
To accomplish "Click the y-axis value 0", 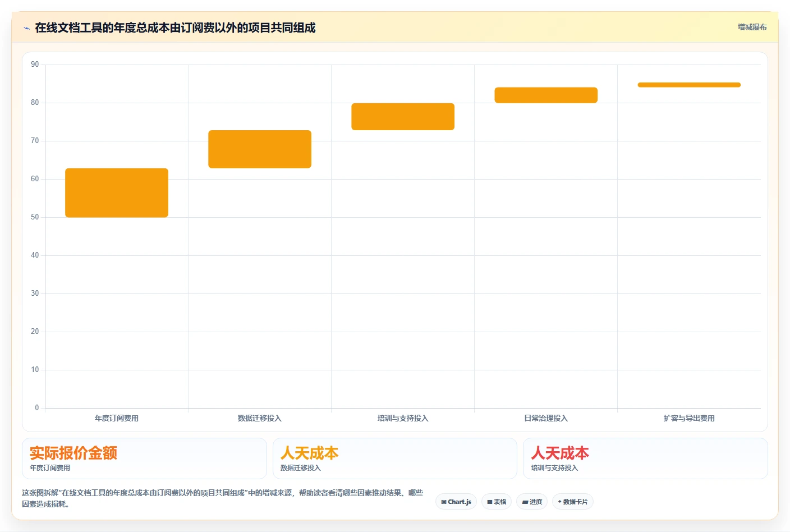I will point(37,408).
